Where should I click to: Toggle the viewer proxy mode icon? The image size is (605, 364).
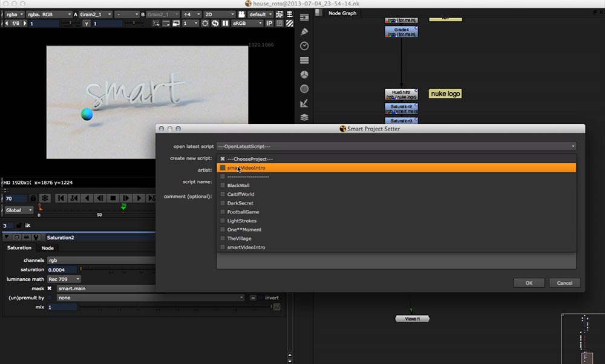tap(176, 24)
